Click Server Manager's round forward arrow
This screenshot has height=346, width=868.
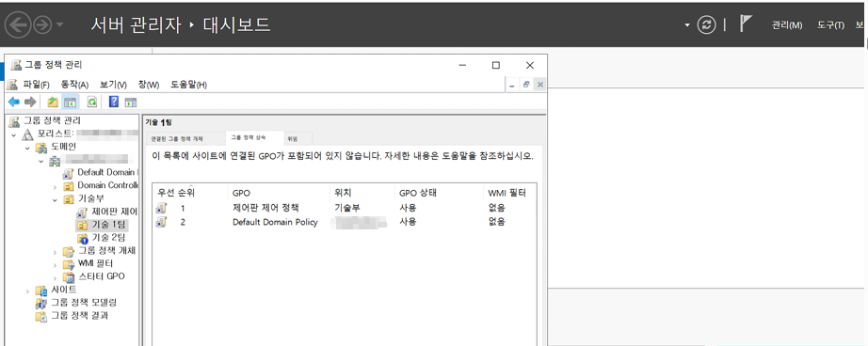click(43, 25)
